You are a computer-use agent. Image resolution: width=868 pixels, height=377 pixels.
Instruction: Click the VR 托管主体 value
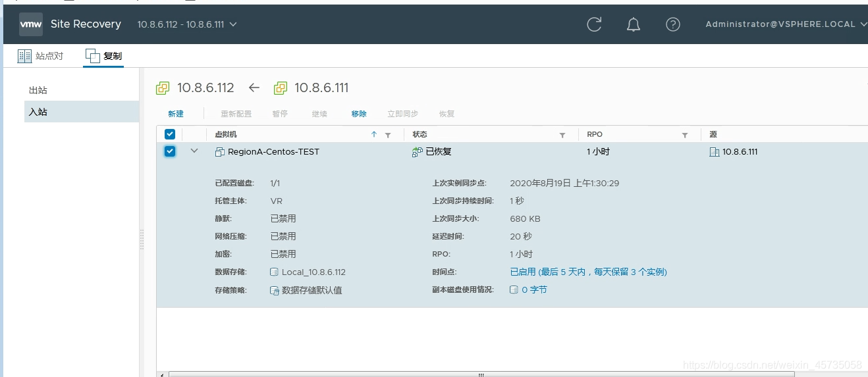[x=277, y=201]
